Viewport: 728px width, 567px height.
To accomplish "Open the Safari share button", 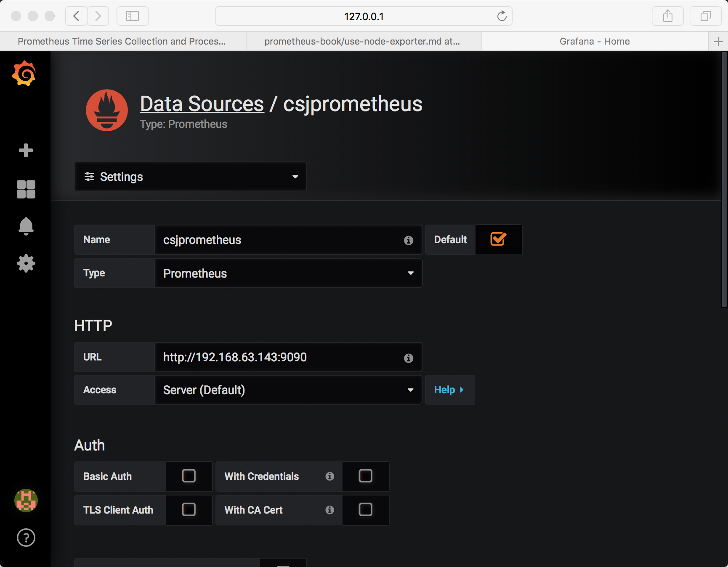I will [x=668, y=16].
